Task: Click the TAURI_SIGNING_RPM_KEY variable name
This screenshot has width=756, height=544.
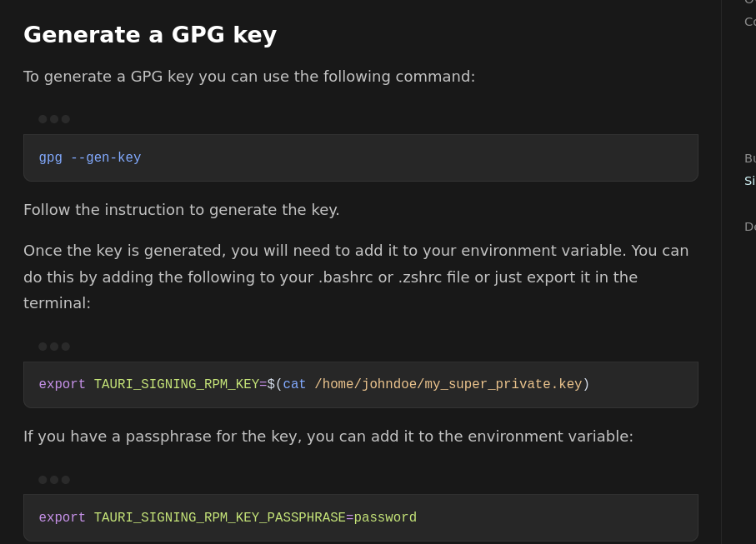Action: (x=176, y=385)
